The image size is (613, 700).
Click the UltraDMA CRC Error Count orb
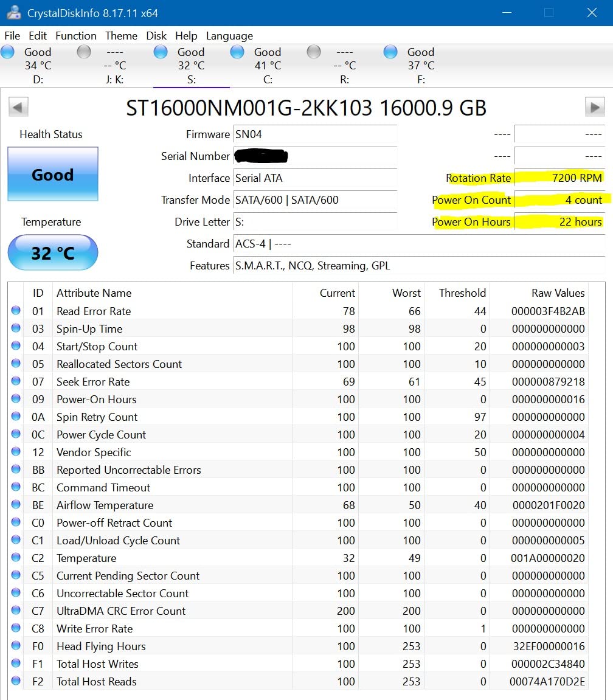[16, 610]
